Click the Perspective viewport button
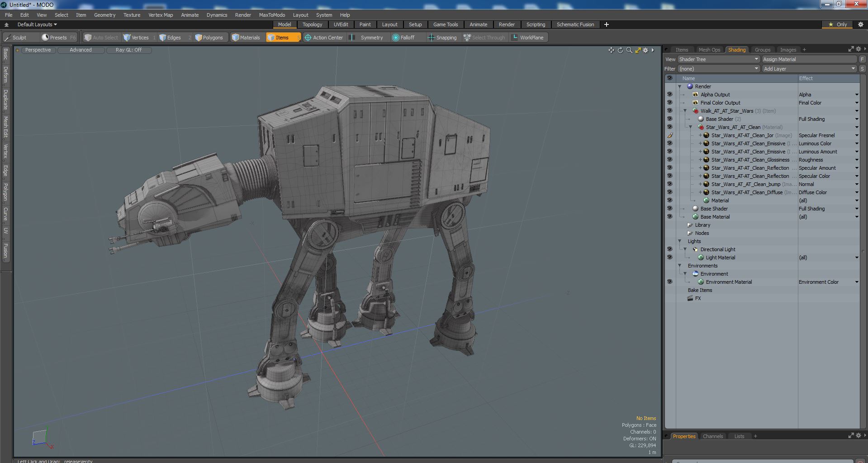Screen dimensions: 868x463 pyautogui.click(x=38, y=50)
